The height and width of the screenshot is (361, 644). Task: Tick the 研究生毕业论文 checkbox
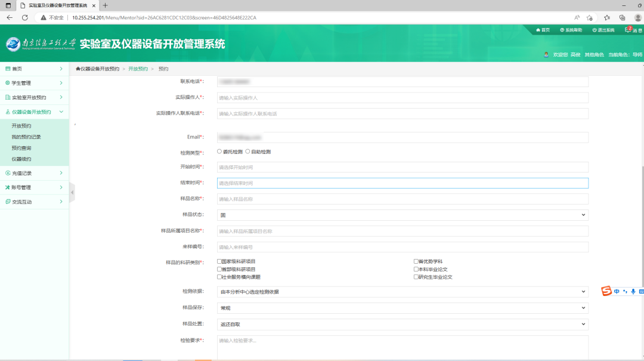coord(416,277)
